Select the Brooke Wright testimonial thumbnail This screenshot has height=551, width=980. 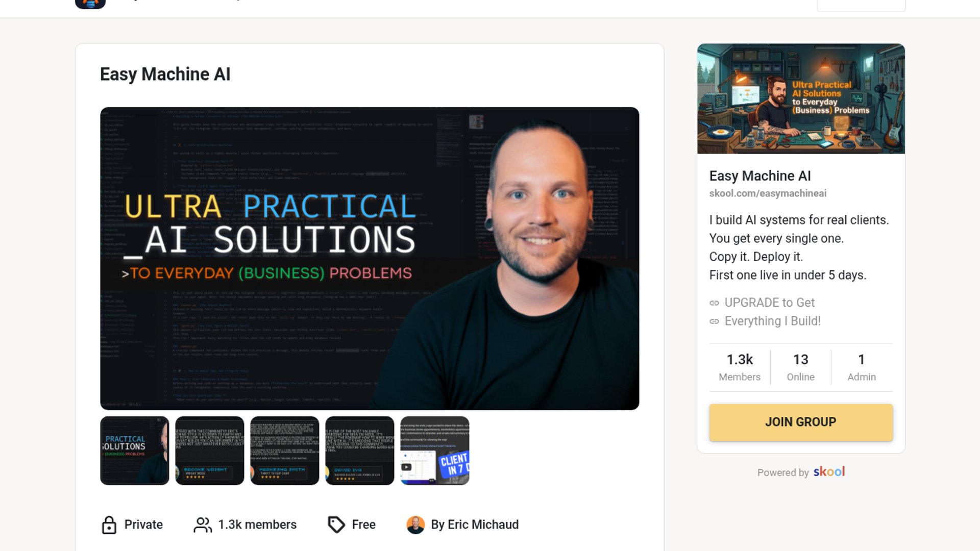[x=210, y=450]
